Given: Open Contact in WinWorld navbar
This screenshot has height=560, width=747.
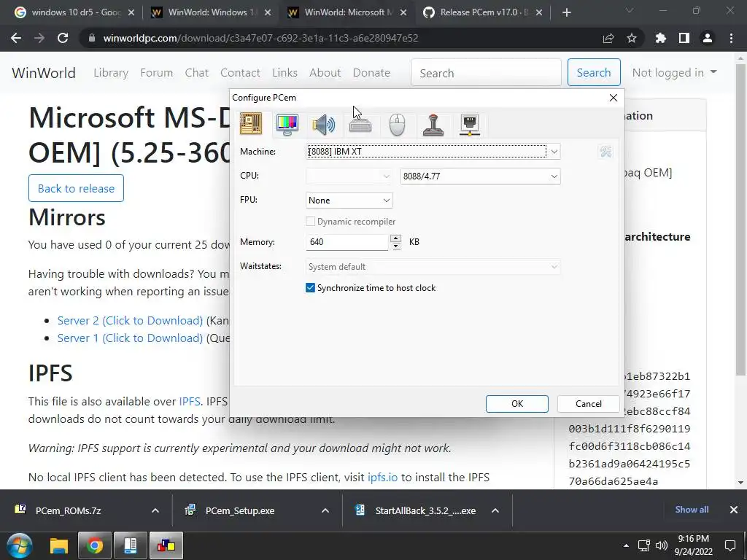Looking at the screenshot, I should point(240,73).
